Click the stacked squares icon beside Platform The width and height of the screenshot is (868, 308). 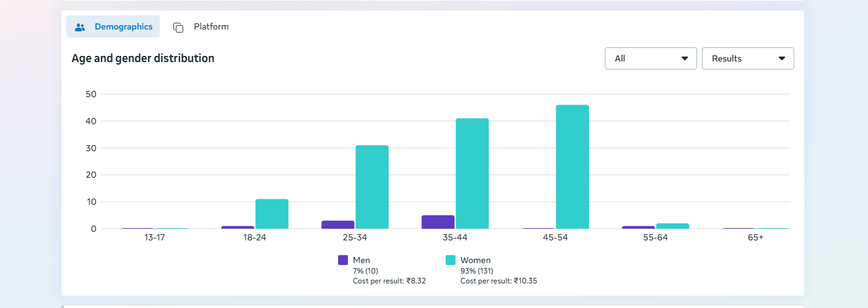[178, 27]
